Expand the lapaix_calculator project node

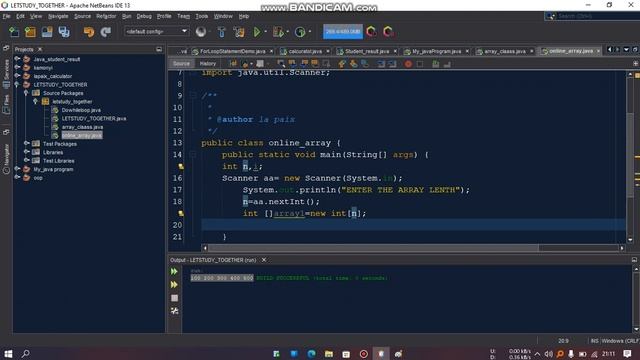coord(17,76)
